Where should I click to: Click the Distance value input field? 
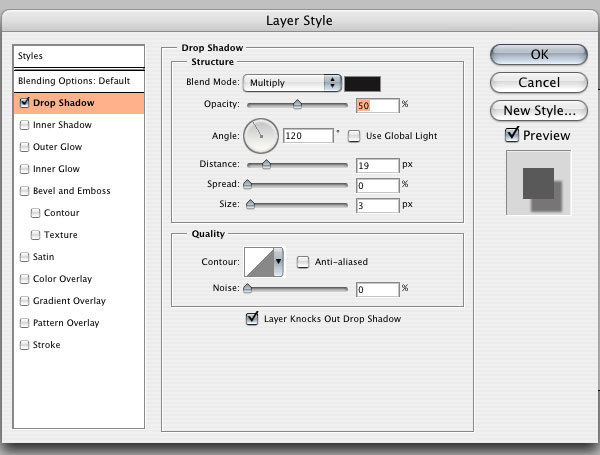377,164
